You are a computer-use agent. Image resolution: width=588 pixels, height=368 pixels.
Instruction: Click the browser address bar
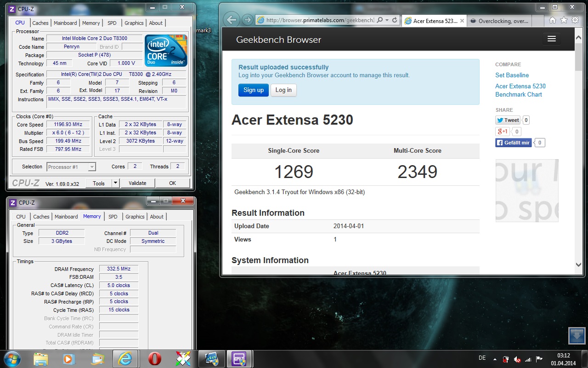[320, 20]
